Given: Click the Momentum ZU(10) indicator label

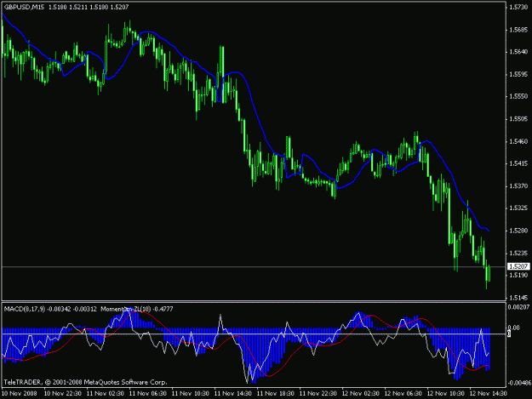Looking at the screenshot, I should coord(126,309).
